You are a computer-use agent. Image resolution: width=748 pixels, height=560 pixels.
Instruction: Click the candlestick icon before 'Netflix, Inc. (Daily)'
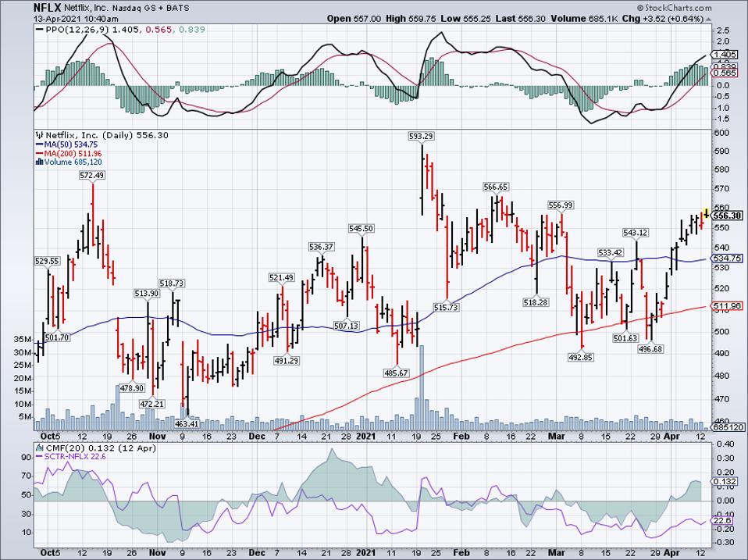[40, 135]
